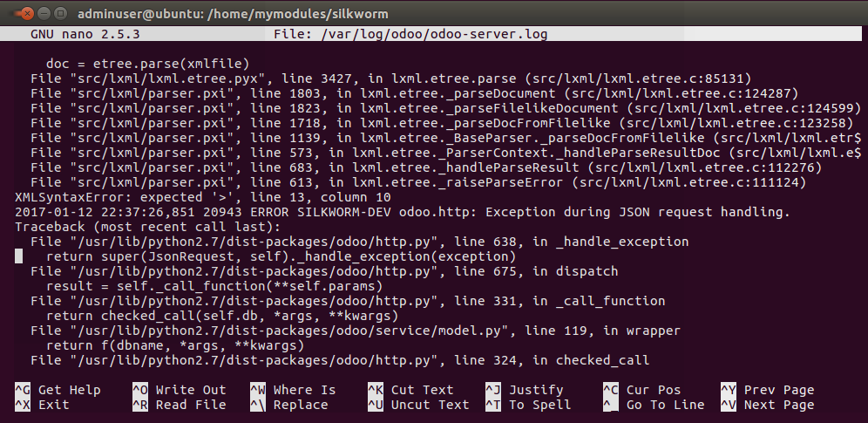Click the line 675 in dispatch row
The width and height of the screenshot is (868, 423).
pyautogui.click(x=324, y=272)
